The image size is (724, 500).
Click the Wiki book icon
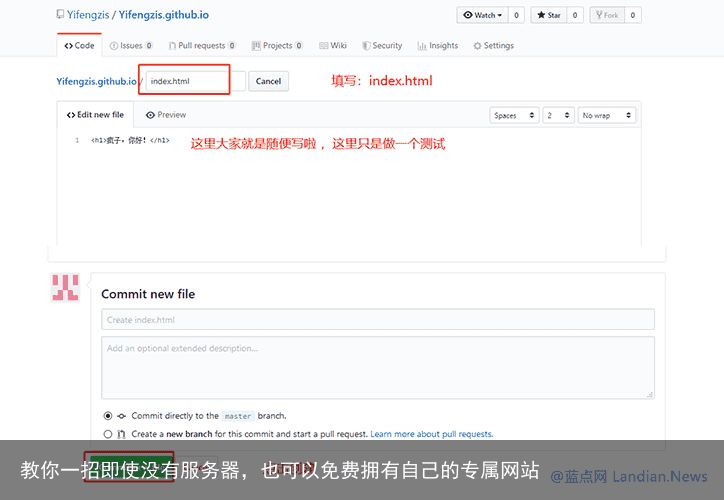[323, 46]
